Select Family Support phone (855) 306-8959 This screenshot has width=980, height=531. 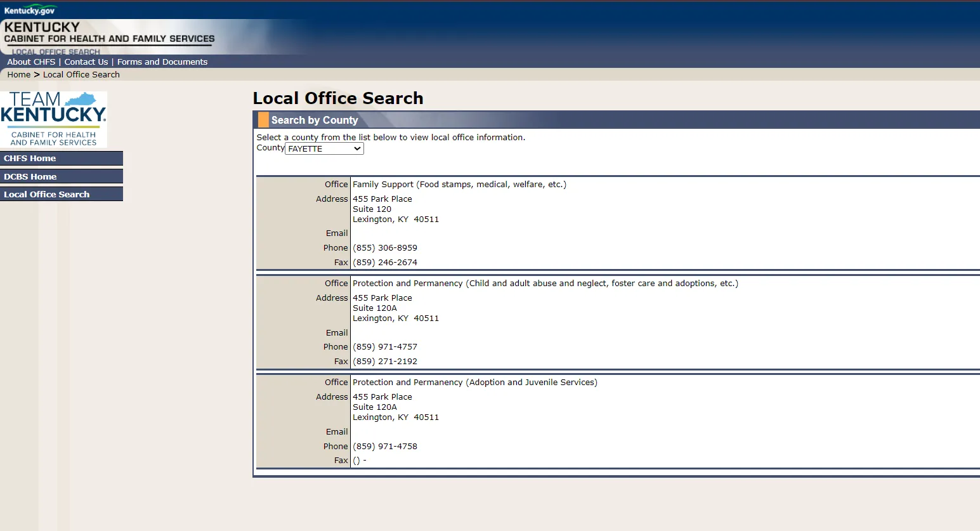(385, 248)
